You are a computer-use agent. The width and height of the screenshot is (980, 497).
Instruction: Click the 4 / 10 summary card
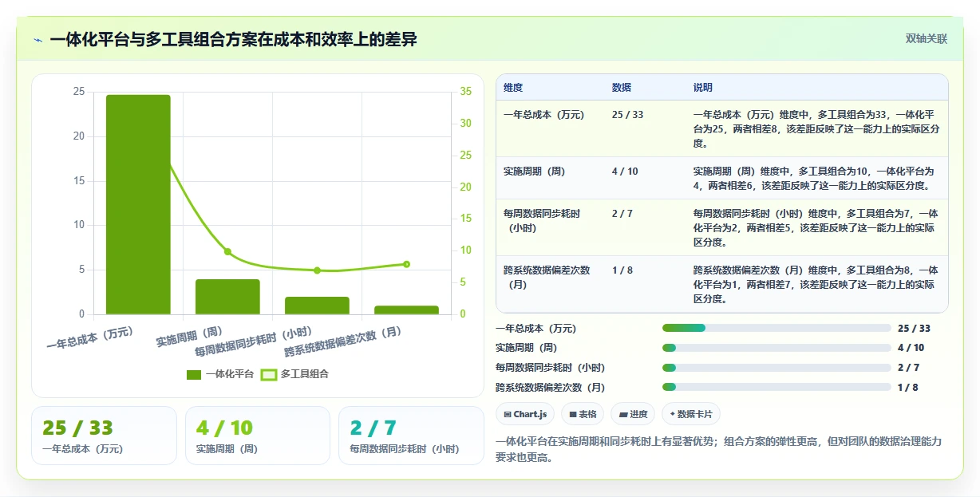[x=257, y=436]
